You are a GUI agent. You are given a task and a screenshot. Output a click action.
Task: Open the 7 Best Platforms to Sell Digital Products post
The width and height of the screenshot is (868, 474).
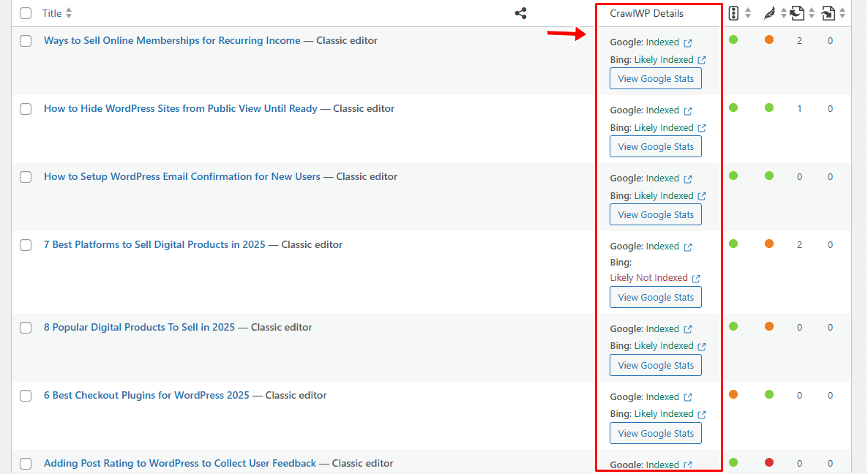[x=154, y=245]
